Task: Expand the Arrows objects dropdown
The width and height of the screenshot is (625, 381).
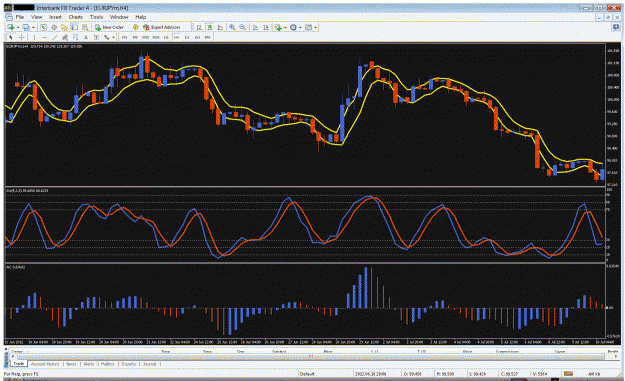Action: tap(113, 37)
